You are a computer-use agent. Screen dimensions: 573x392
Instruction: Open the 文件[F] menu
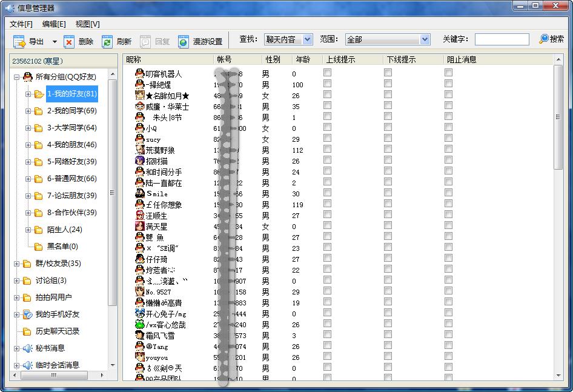pyautogui.click(x=21, y=24)
